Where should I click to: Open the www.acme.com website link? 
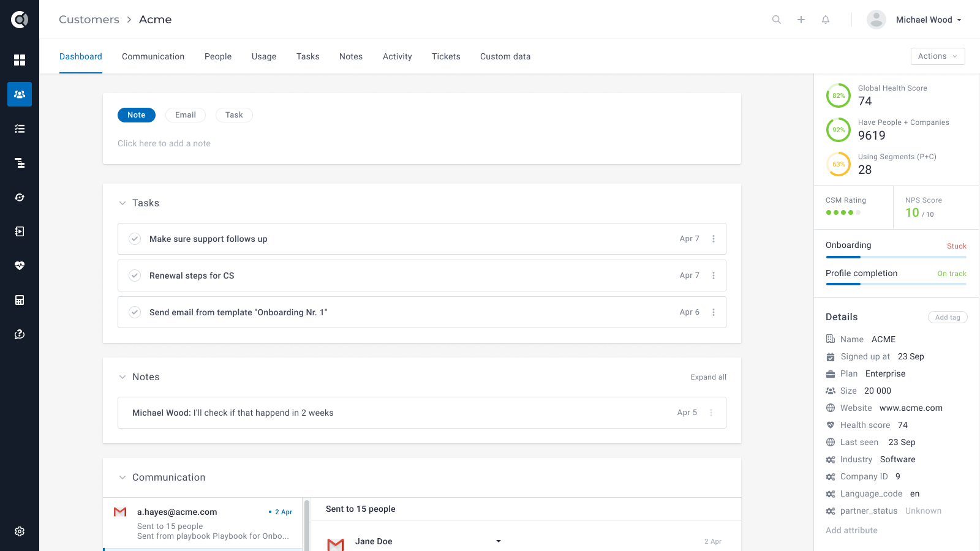(911, 408)
